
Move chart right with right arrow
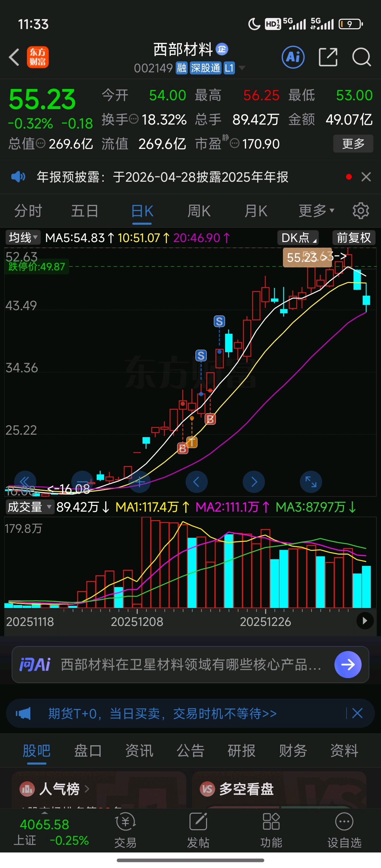[x=254, y=482]
